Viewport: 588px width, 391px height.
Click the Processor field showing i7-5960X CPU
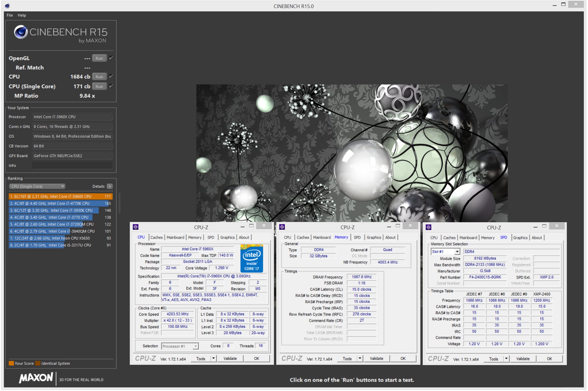click(72, 117)
